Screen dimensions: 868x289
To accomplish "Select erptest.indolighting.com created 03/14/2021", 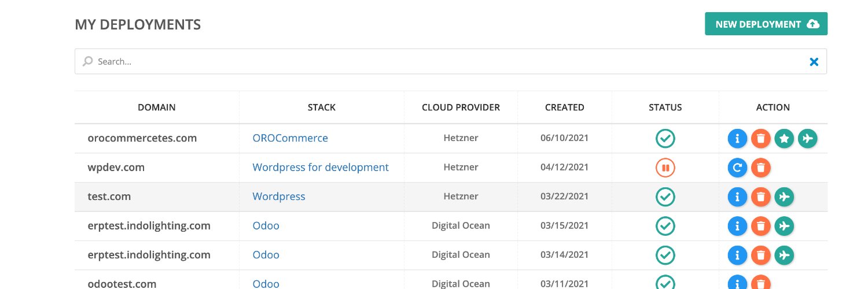I will pos(149,255).
